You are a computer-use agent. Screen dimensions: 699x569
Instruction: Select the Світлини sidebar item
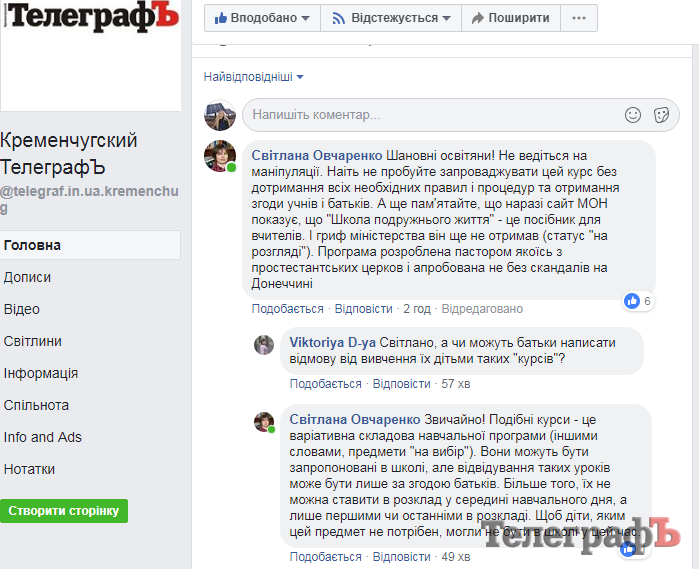coord(33,342)
